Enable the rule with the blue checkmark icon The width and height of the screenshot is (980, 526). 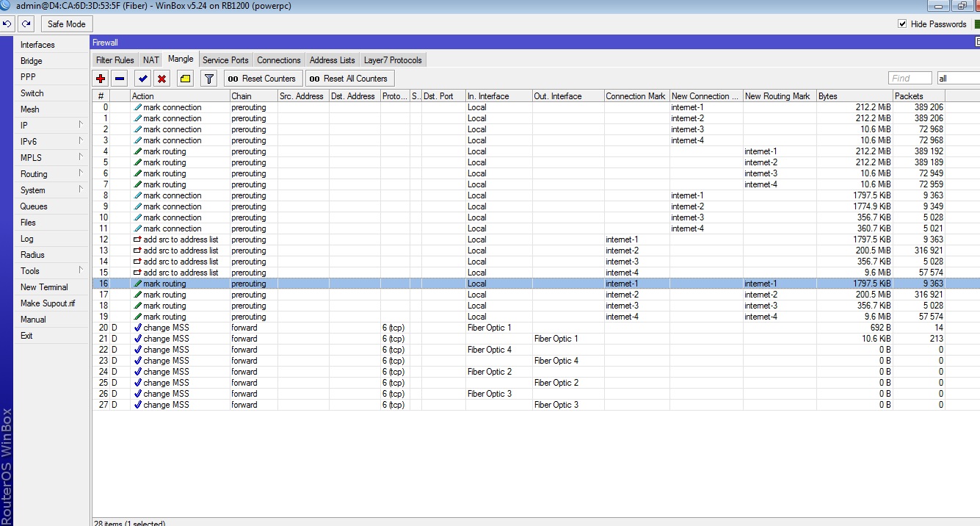(143, 79)
